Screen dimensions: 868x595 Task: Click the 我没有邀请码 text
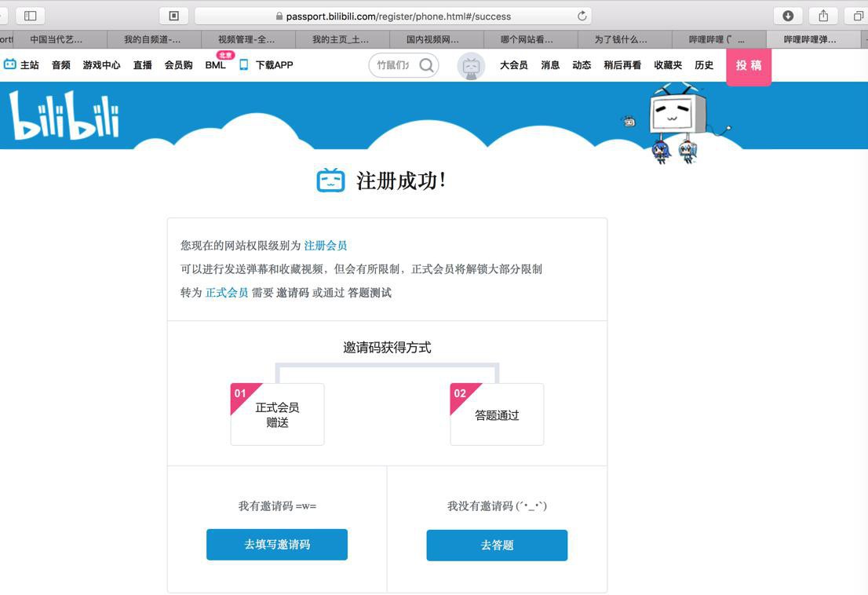click(497, 506)
